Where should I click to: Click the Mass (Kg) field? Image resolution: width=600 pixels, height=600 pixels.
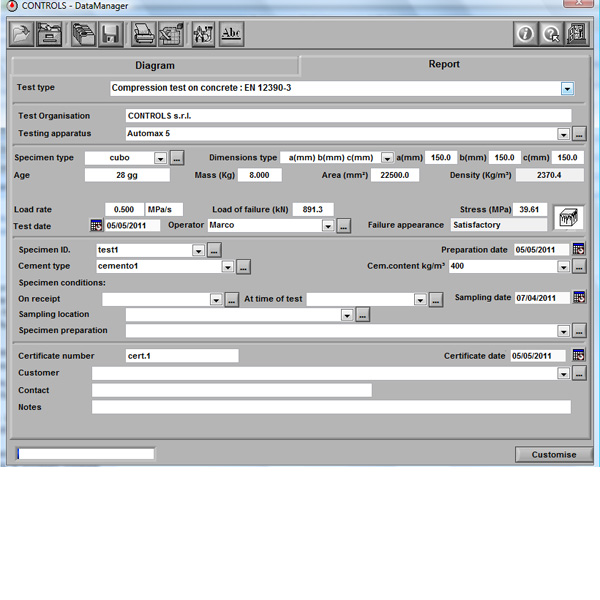click(x=259, y=175)
